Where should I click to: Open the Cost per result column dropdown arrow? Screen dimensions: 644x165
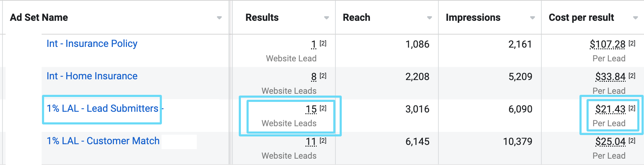pyautogui.click(x=636, y=18)
